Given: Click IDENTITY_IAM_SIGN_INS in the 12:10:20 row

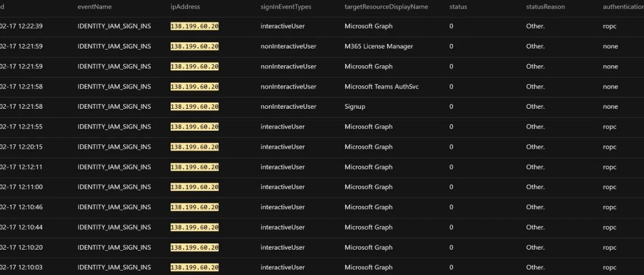Looking at the screenshot, I should click(114, 247).
